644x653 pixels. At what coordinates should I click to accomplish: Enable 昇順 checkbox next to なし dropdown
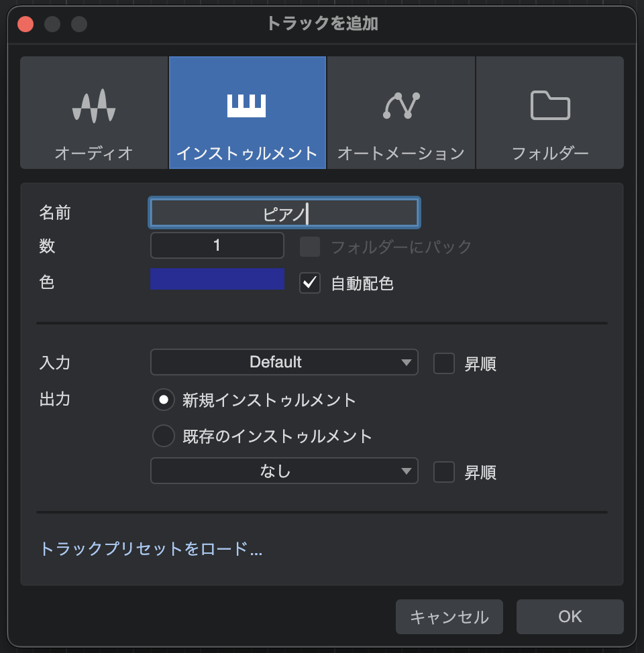(444, 472)
